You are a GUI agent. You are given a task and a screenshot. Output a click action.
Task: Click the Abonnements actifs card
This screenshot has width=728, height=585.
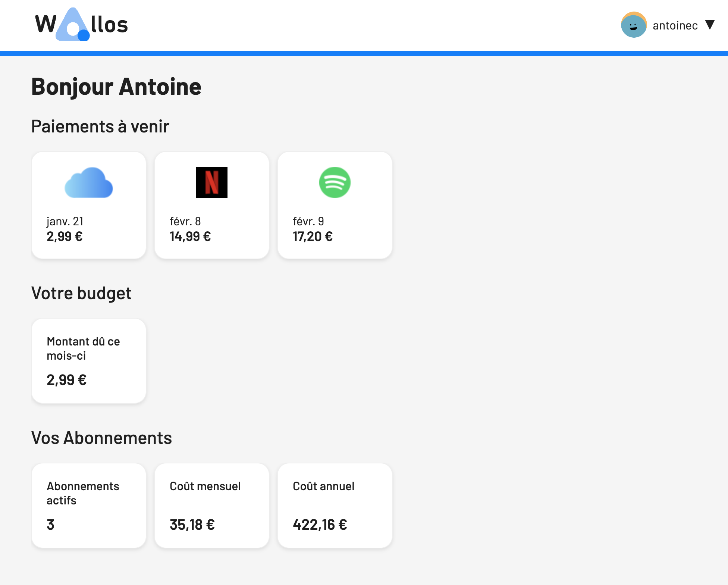[89, 505]
